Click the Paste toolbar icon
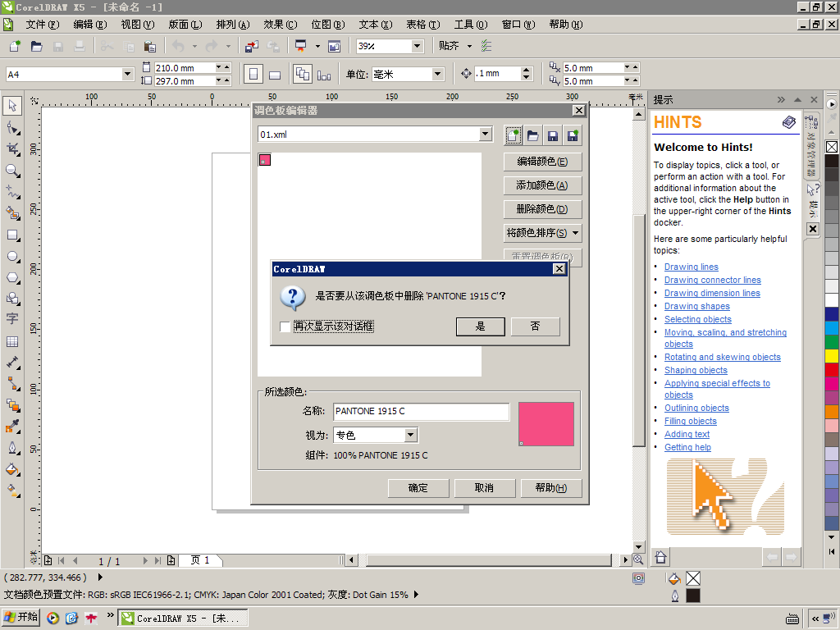This screenshot has width=840, height=630. tap(150, 46)
